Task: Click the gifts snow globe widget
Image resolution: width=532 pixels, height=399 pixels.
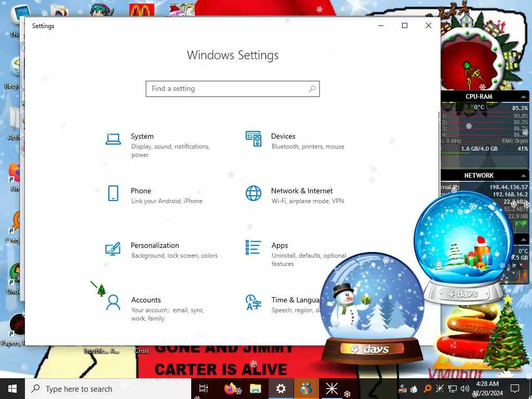Action: tap(464, 247)
